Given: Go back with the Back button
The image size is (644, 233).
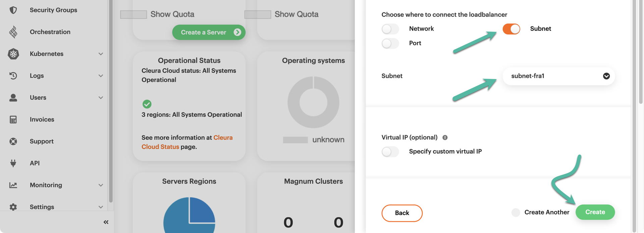Looking at the screenshot, I should click(x=401, y=213).
